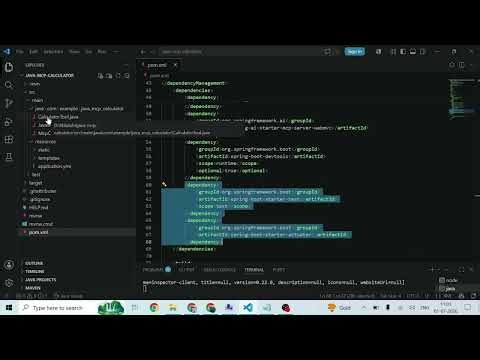Select pom.xml in the explorer tree

[38, 232]
